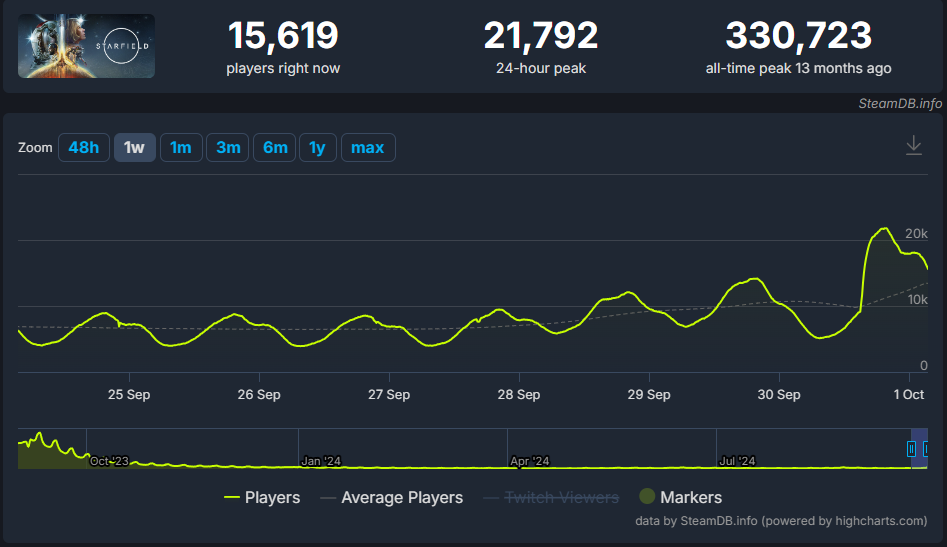The height and width of the screenshot is (547, 947).
Task: Click the 330,723 all-time peak value
Action: (x=798, y=35)
